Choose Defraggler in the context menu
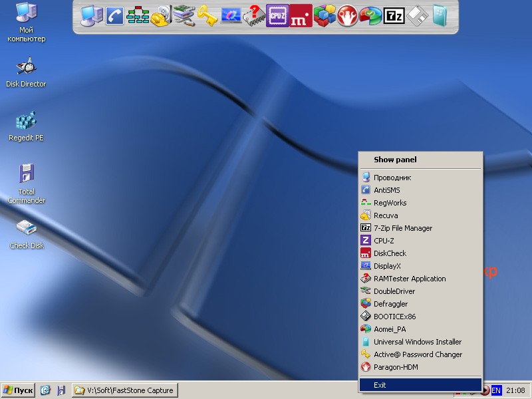This screenshot has width=532, height=399. pos(420,304)
